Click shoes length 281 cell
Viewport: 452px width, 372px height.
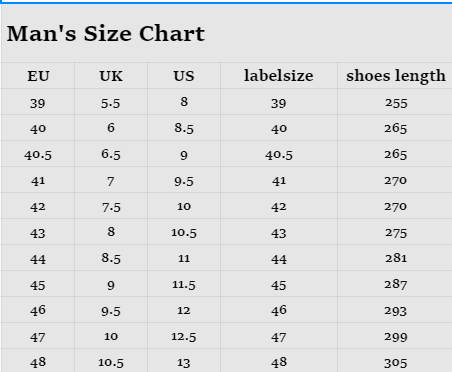click(x=395, y=258)
